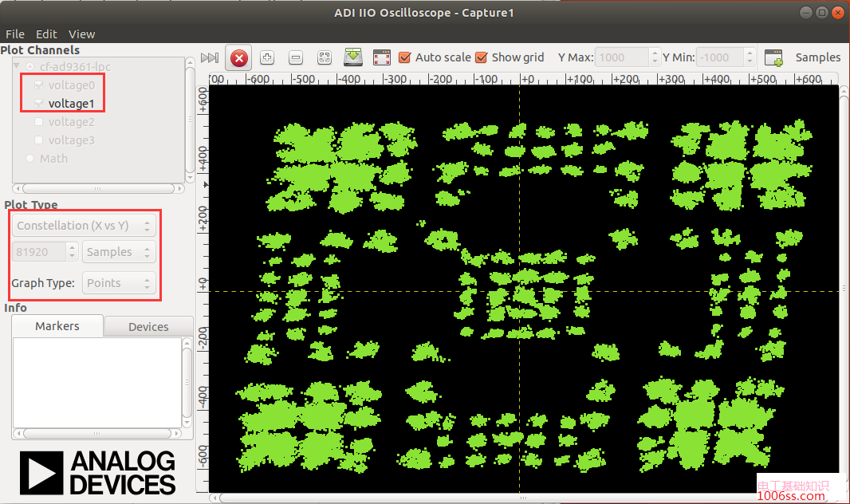Enter plot fullscreen mode

click(x=382, y=57)
